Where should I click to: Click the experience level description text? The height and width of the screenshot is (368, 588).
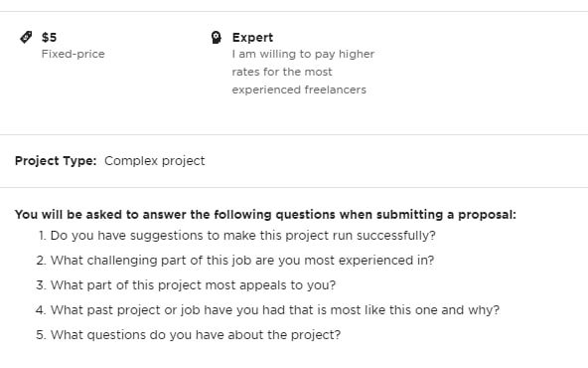point(303,72)
